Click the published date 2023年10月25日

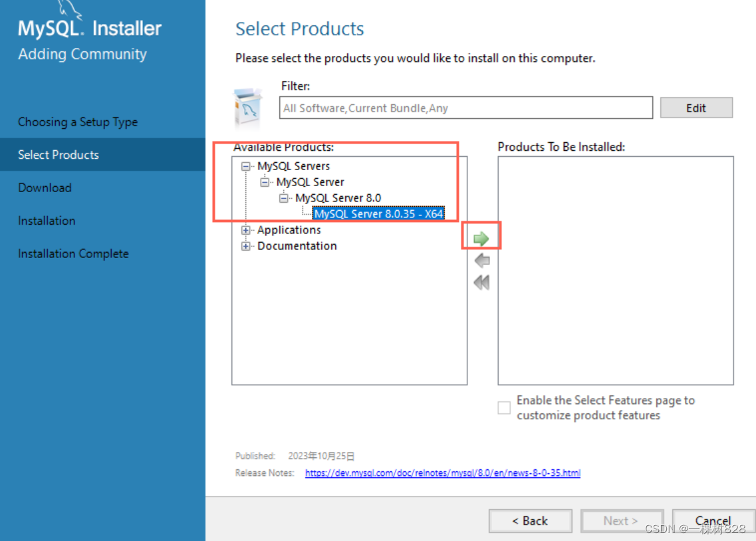(x=321, y=456)
